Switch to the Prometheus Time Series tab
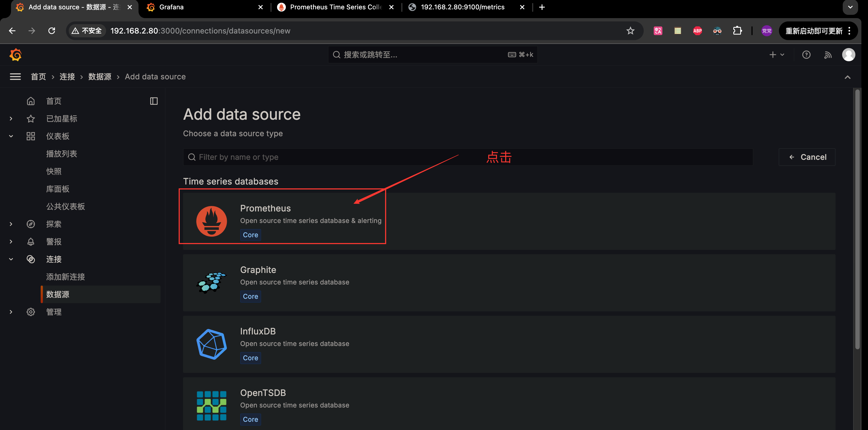The width and height of the screenshot is (868, 430). coord(335,7)
